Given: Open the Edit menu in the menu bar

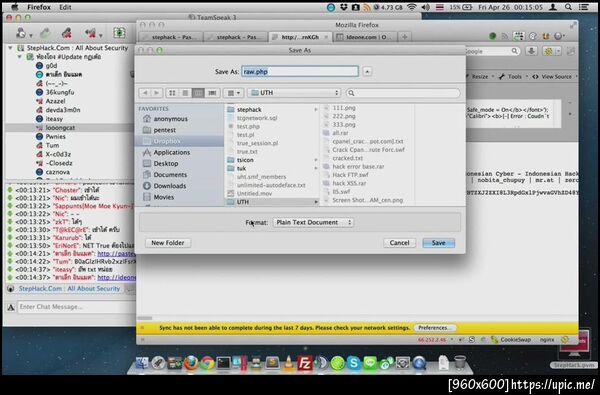Looking at the screenshot, I should pos(65,7).
